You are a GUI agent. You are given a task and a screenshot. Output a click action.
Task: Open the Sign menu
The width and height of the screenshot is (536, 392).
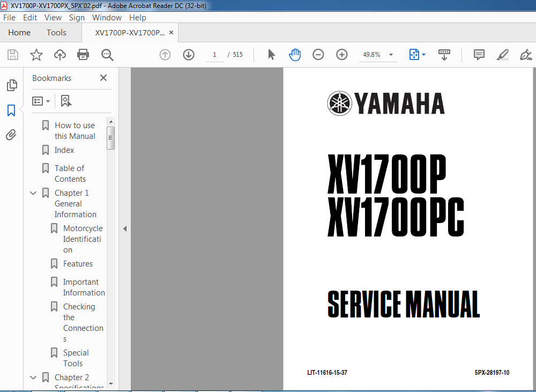click(x=77, y=18)
